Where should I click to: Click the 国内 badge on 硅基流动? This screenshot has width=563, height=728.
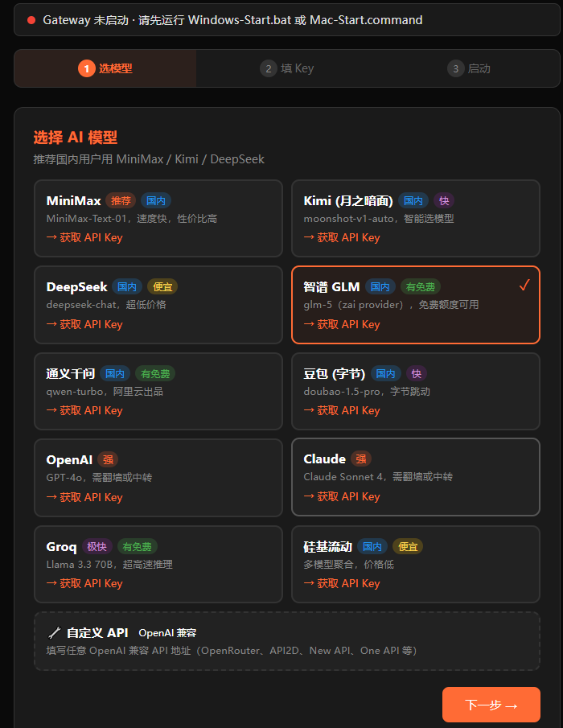click(372, 546)
